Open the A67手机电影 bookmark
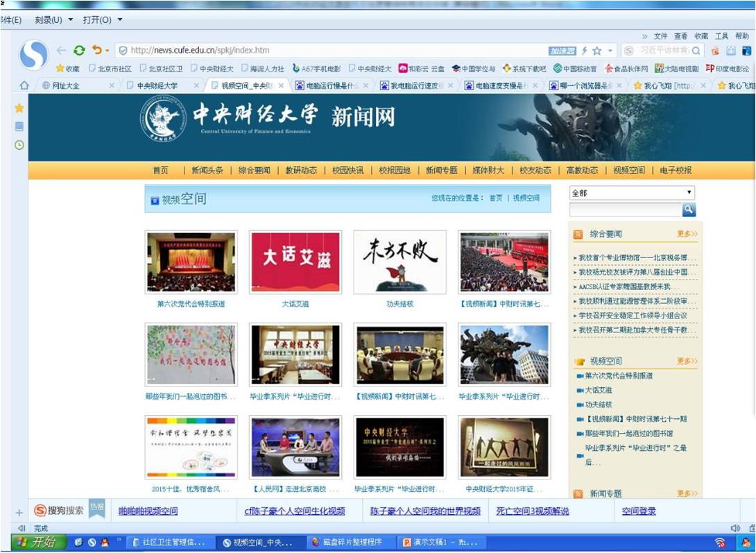The height and width of the screenshot is (553, 756). click(x=317, y=69)
